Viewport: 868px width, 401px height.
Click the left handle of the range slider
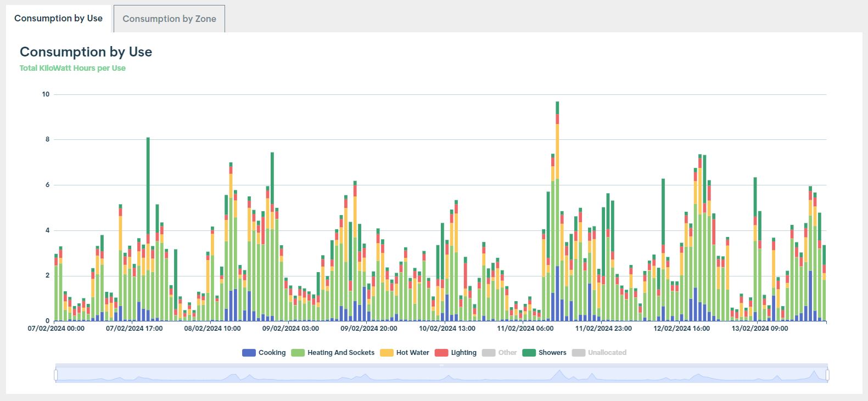(56, 375)
